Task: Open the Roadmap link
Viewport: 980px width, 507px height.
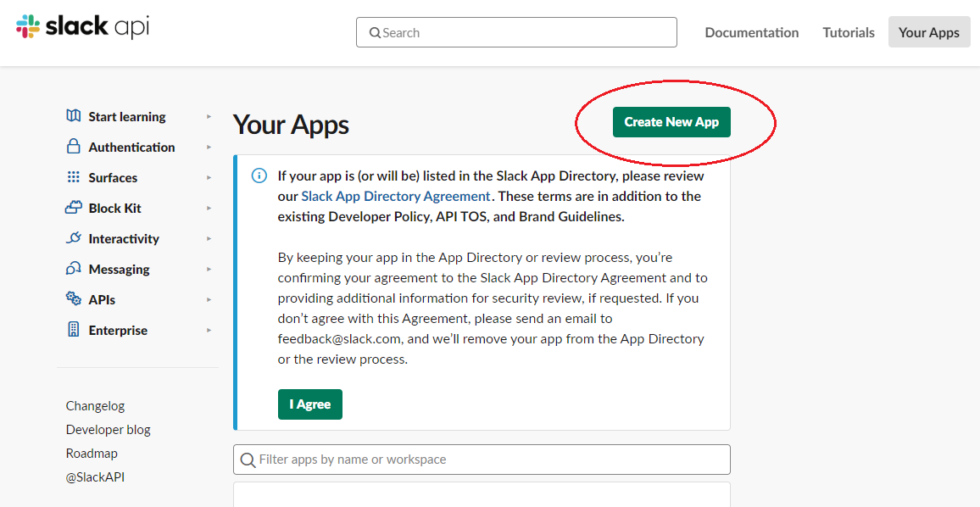Action: pos(92,454)
